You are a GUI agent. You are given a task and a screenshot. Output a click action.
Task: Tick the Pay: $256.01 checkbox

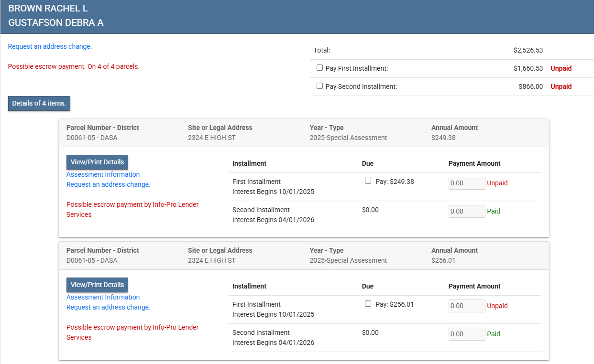click(x=368, y=304)
